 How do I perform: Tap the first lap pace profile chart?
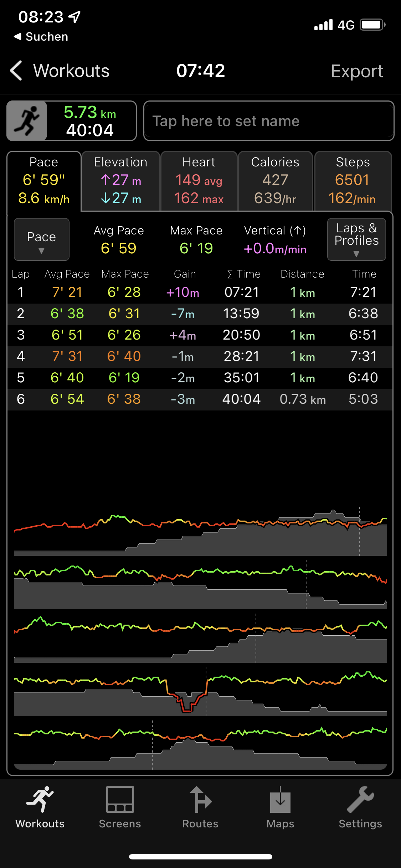click(x=200, y=532)
